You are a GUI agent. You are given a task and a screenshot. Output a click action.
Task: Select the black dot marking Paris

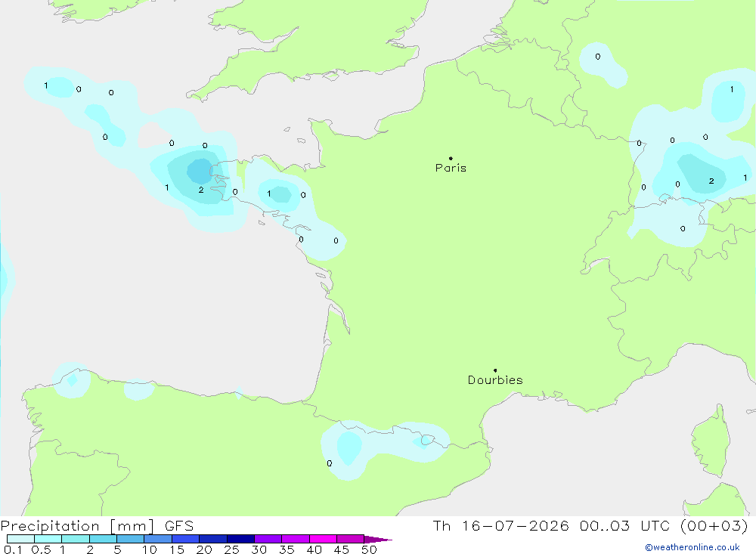click(451, 158)
